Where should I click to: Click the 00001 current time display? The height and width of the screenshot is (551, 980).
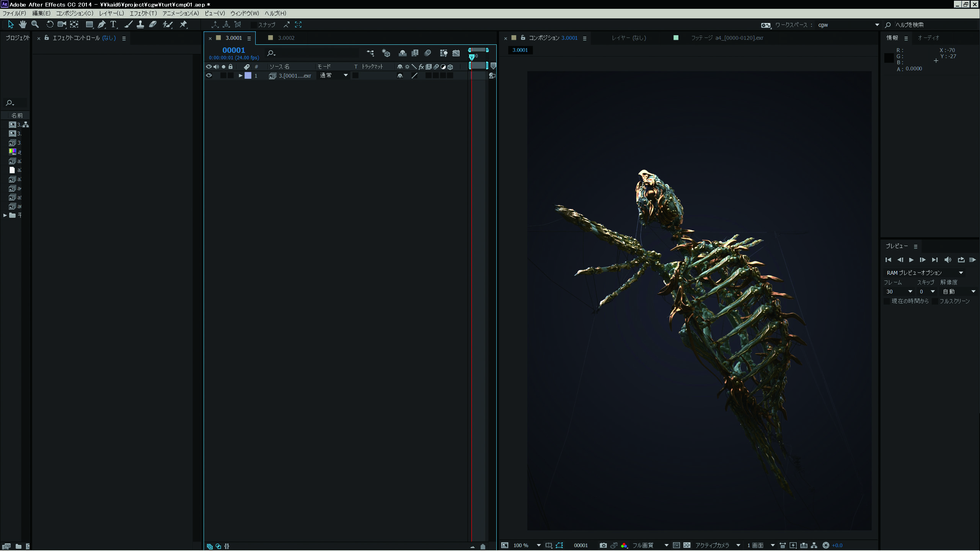tap(233, 50)
